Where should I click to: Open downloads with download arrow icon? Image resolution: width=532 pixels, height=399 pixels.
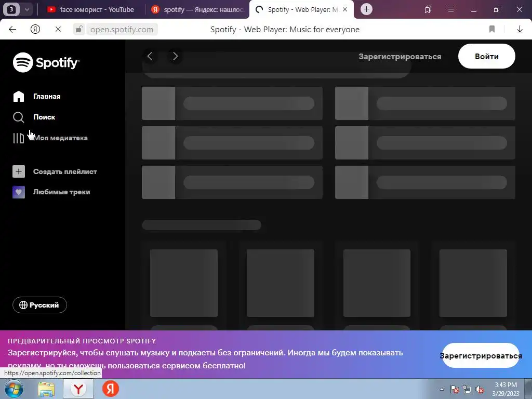[x=520, y=30]
